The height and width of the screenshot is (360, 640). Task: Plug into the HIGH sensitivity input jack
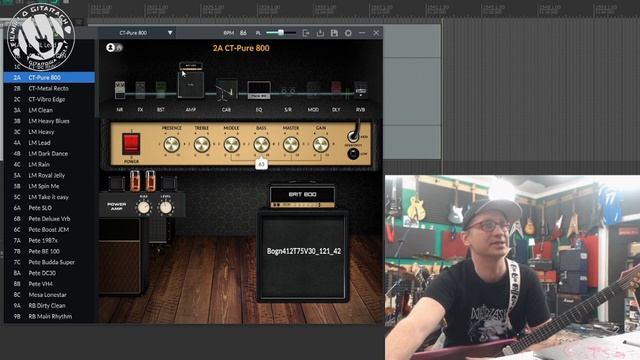pyautogui.click(x=353, y=137)
